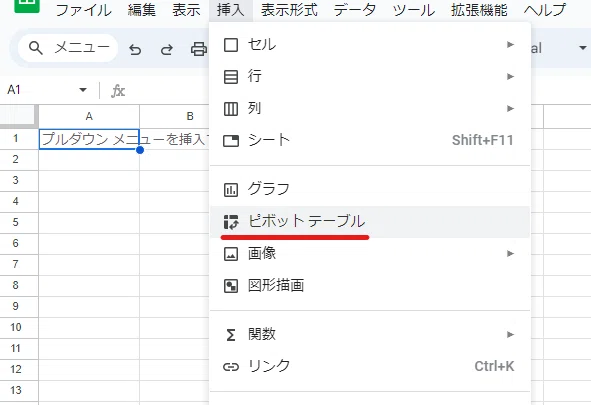Screen dimensions: 591x405
Task: Click the fx formula icon
Action: tap(118, 91)
